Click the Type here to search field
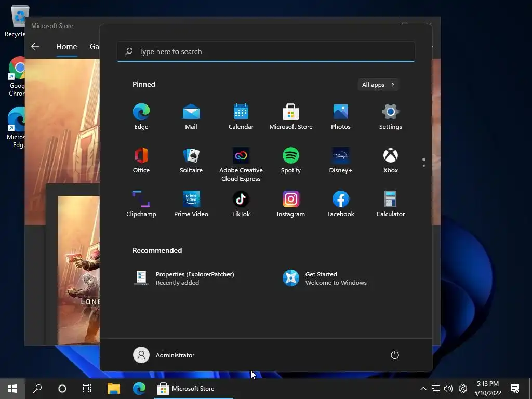This screenshot has height=399, width=532. (x=266, y=51)
